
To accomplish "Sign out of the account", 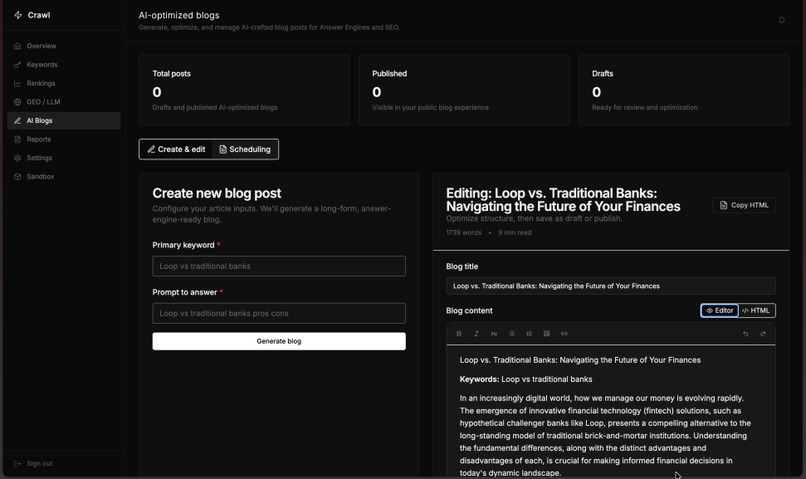I will [x=33, y=463].
